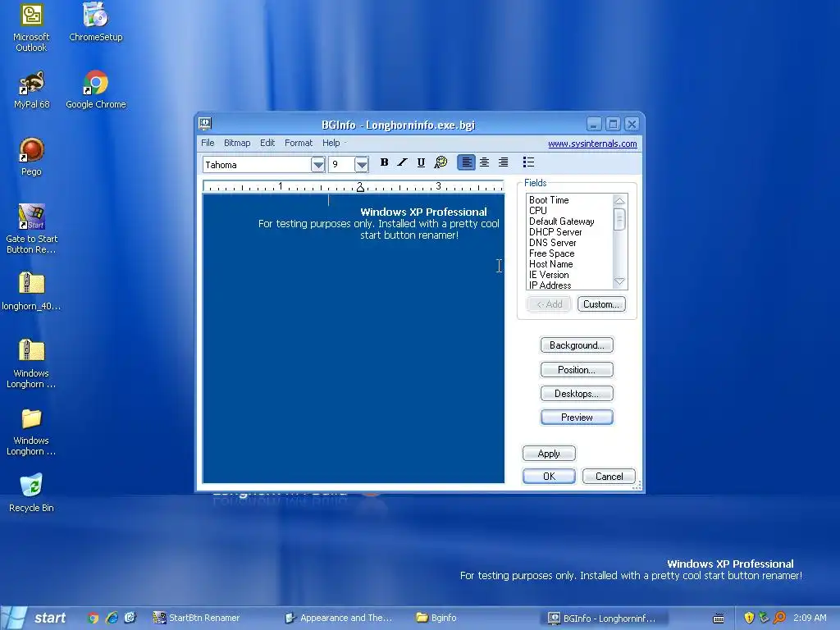The image size is (840, 630).
Task: Click Fields list scroll down arrow
Action: [619, 281]
